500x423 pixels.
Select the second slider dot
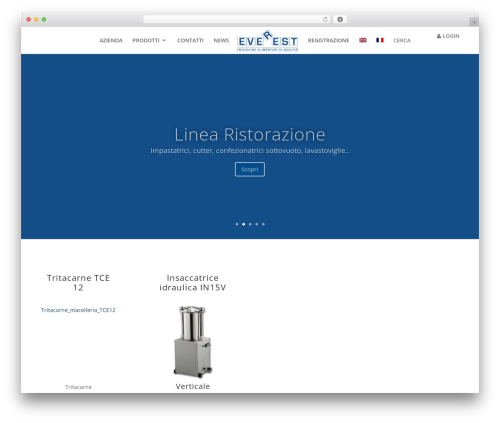pos(244,224)
